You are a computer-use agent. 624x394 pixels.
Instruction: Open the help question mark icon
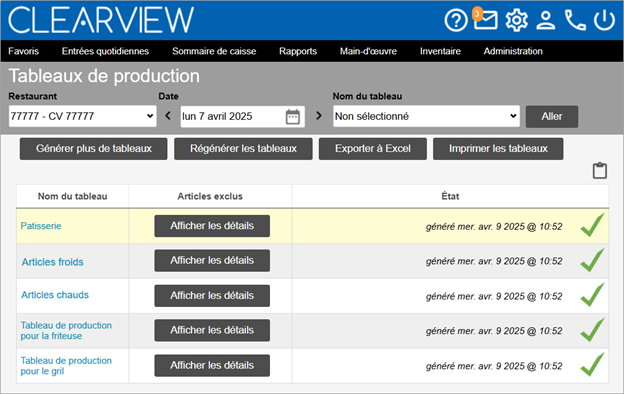coord(456,20)
